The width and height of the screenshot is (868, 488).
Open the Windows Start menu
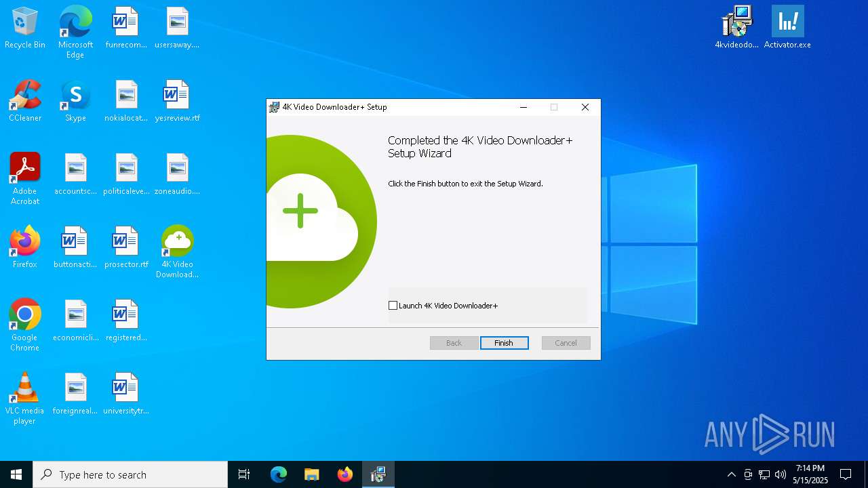(16, 474)
